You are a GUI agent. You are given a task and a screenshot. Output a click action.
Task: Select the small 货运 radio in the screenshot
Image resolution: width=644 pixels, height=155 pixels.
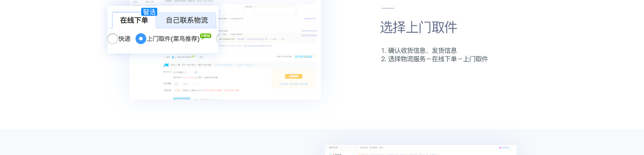tap(198, 57)
